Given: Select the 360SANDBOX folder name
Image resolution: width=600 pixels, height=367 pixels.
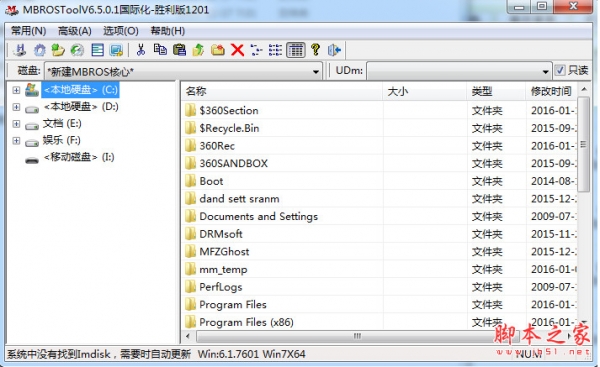Looking at the screenshot, I should tap(233, 163).
